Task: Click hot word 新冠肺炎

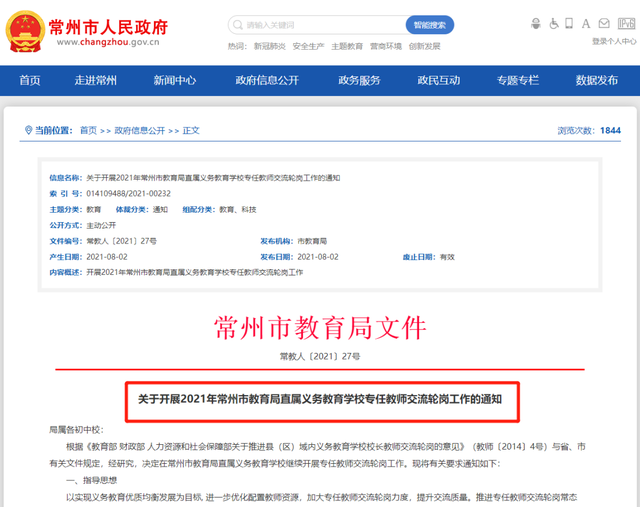Action: pyautogui.click(x=270, y=46)
